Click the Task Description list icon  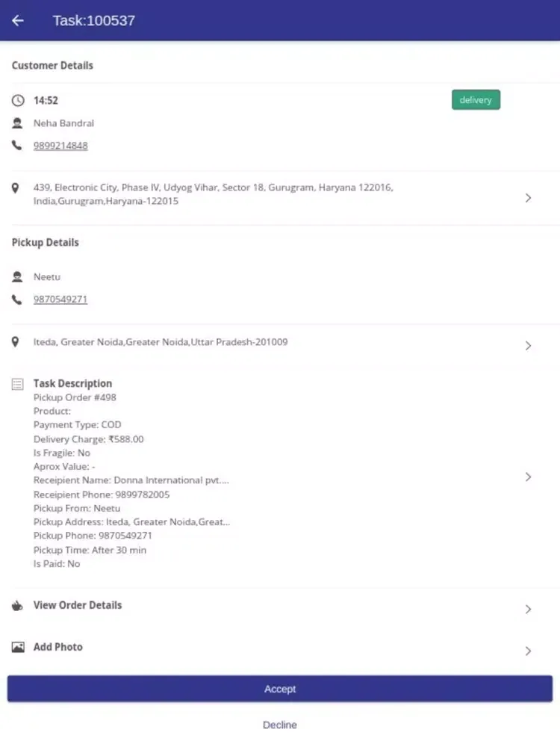[18, 384]
